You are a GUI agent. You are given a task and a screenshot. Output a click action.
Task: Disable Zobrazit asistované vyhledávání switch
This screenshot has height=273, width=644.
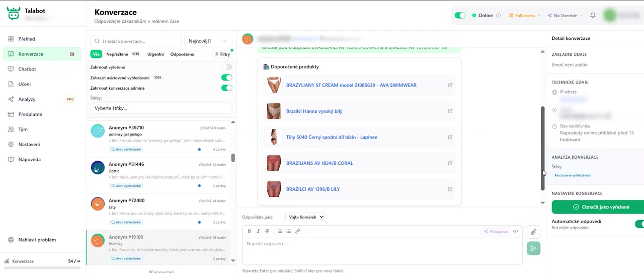click(x=226, y=78)
